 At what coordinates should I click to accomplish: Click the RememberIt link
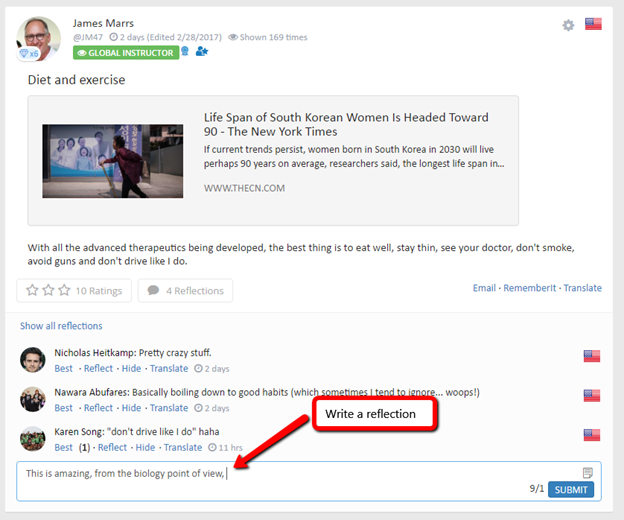click(x=529, y=288)
